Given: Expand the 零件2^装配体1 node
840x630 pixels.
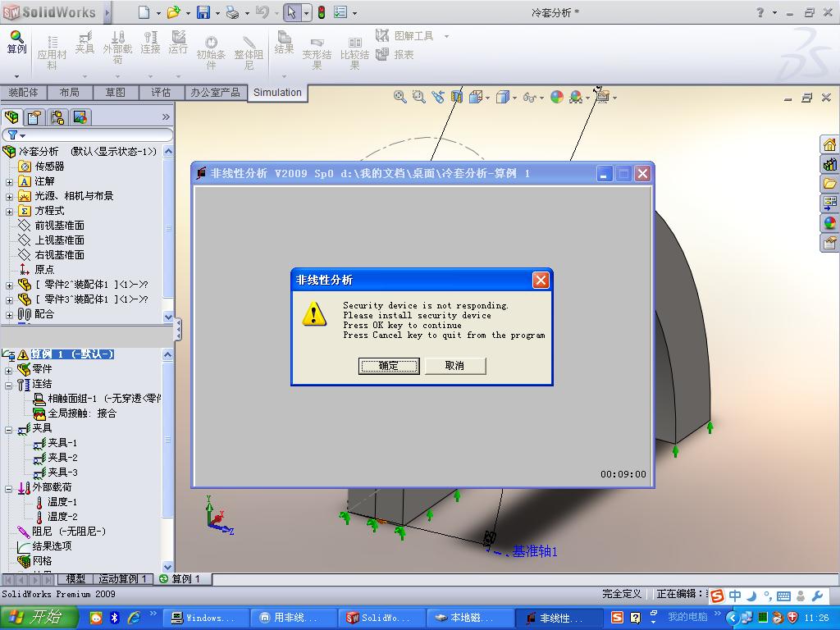Looking at the screenshot, I should tap(9, 285).
